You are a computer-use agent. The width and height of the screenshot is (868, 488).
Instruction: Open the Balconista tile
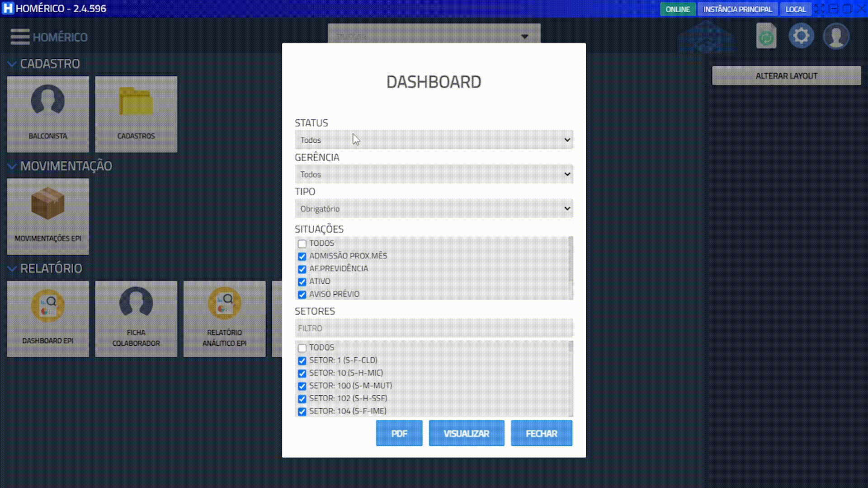(47, 114)
